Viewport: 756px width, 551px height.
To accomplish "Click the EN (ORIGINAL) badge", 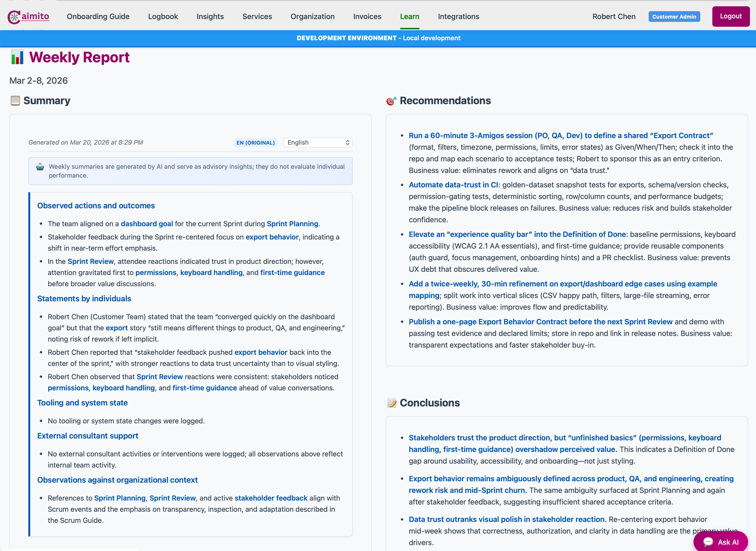I will tap(255, 143).
